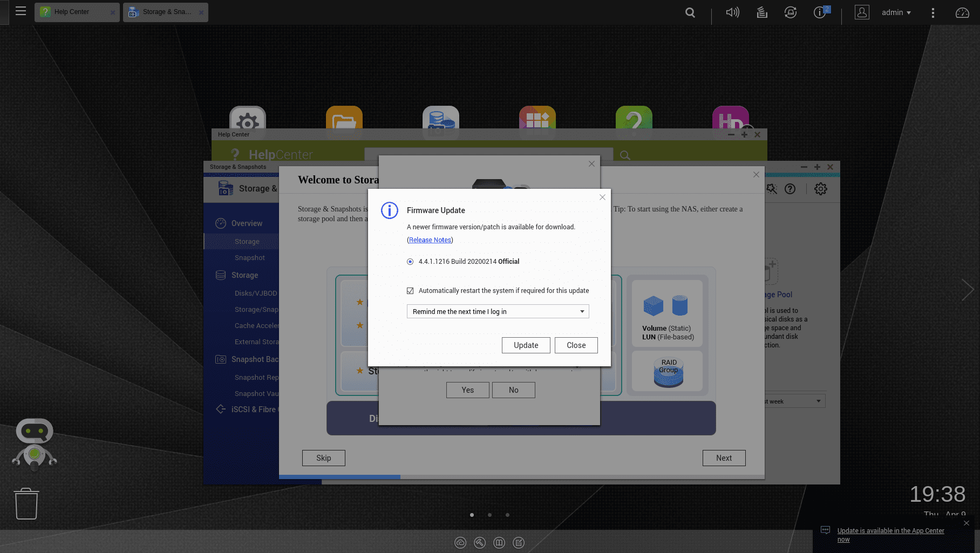Open Storage & Snapshots desktop icon
This screenshot has height=553, width=980.
click(x=441, y=118)
